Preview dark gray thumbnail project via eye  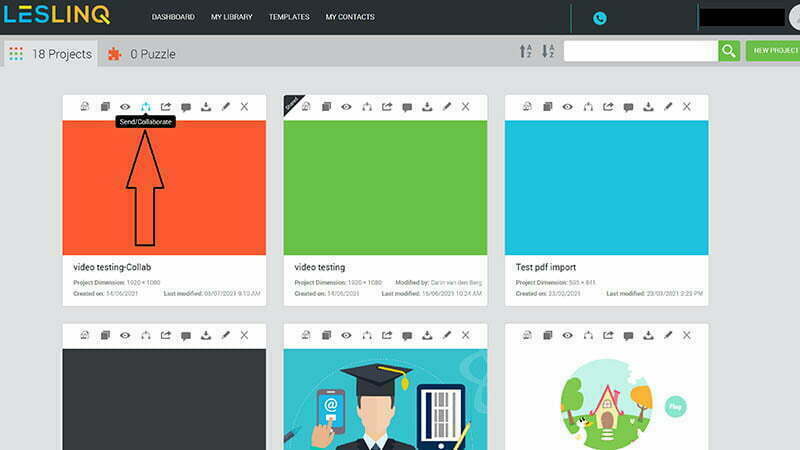pyautogui.click(x=125, y=335)
